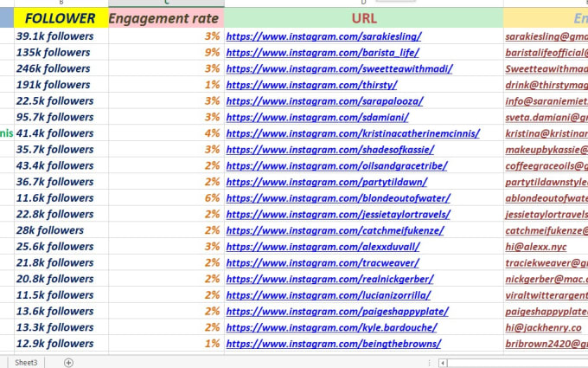Open the kyle.bardouche Instagram link
Viewport: 588px width, 368px height.
click(x=331, y=327)
